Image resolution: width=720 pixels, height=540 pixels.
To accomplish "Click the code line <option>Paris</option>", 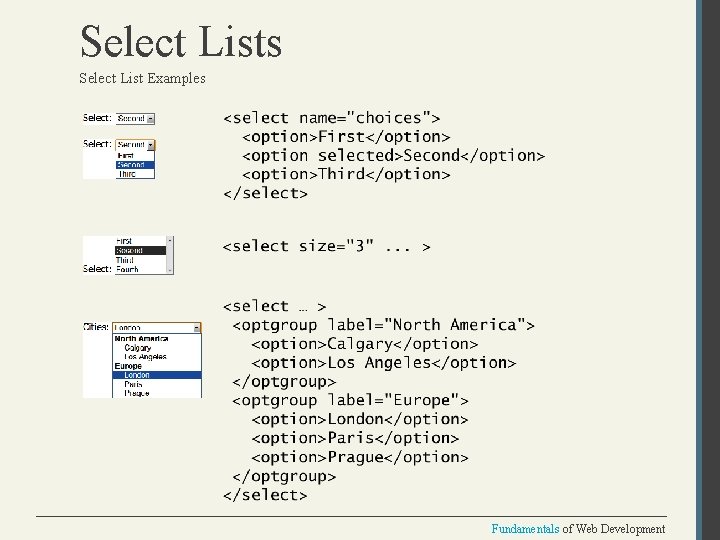I will pos(355,438).
